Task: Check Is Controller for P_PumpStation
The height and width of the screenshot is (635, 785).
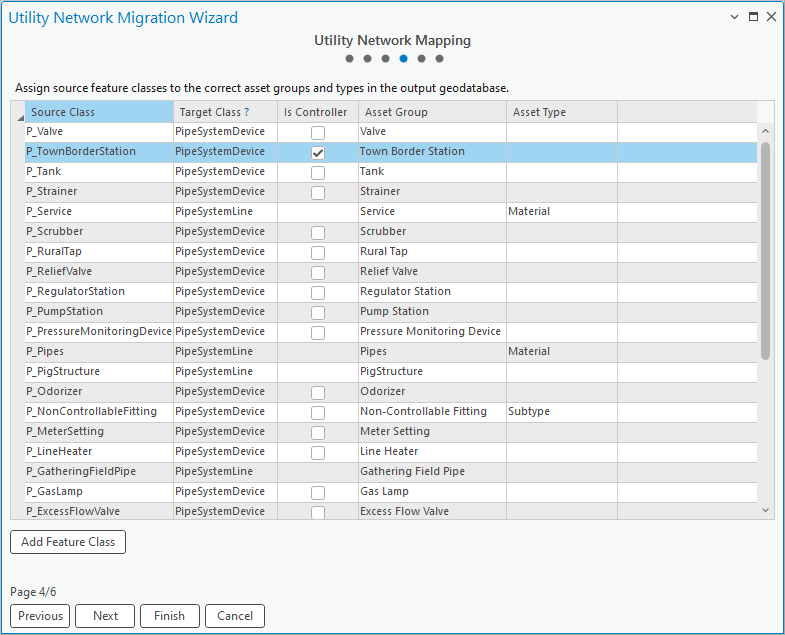Action: [318, 313]
